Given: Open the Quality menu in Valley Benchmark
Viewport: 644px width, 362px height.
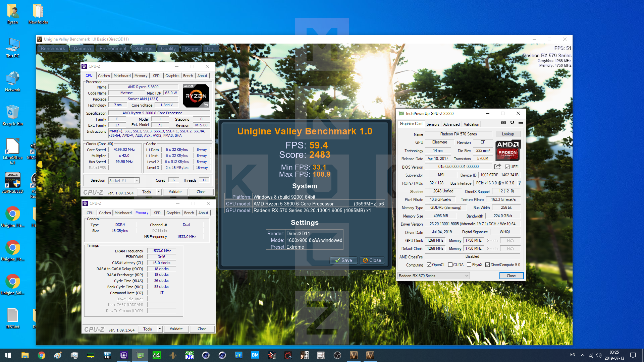Looking at the screenshot, I should point(168,49).
